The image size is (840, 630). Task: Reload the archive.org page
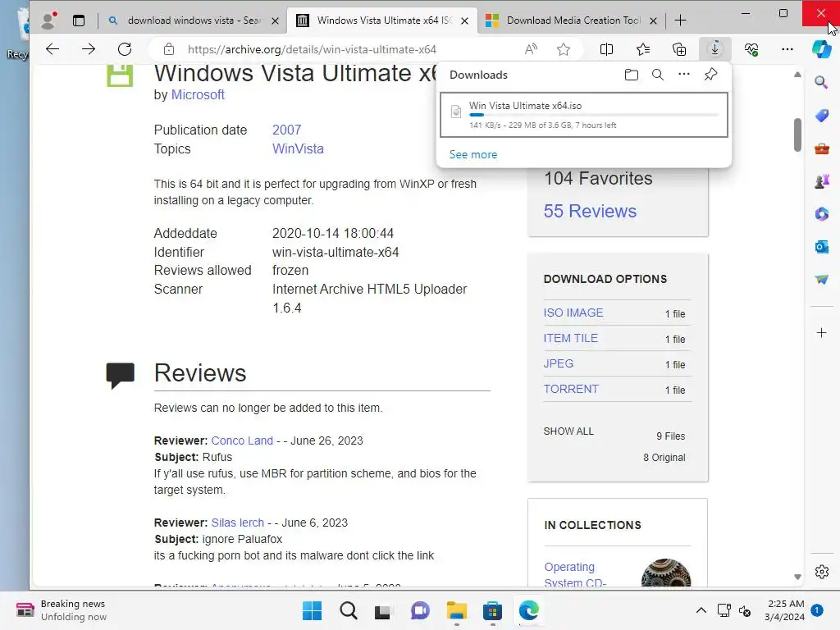click(x=125, y=49)
